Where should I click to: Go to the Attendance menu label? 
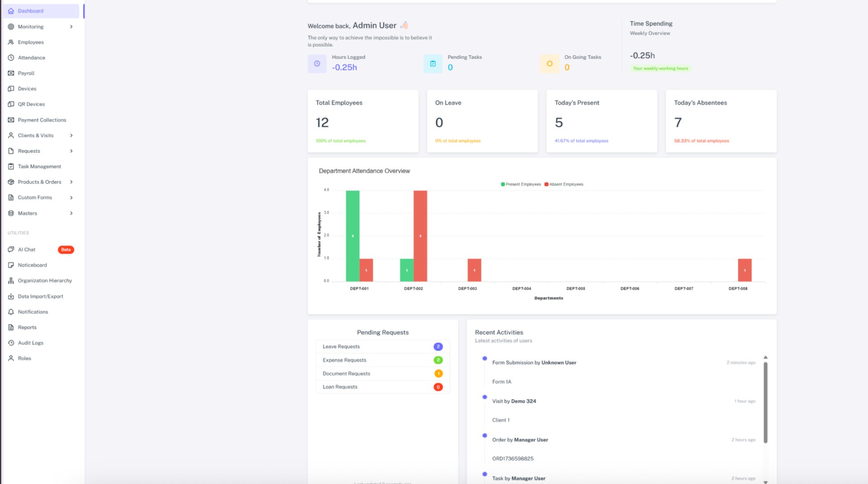click(32, 57)
